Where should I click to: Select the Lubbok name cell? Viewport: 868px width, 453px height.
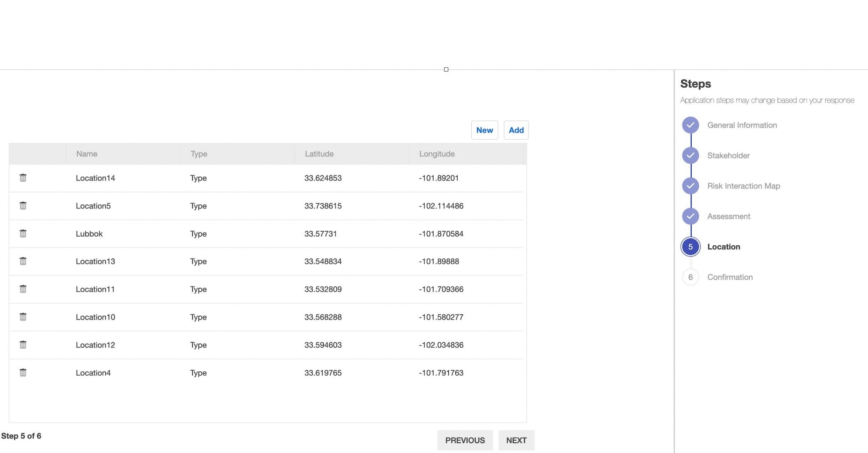coord(89,233)
